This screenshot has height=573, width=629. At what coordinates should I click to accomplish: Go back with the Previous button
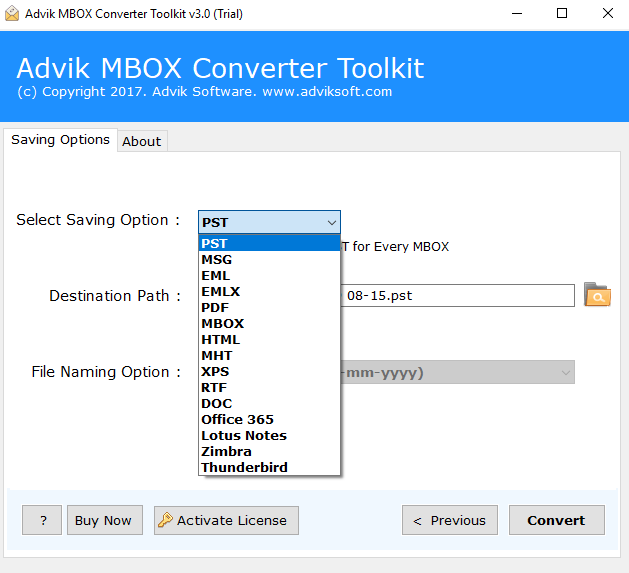pyautogui.click(x=450, y=520)
